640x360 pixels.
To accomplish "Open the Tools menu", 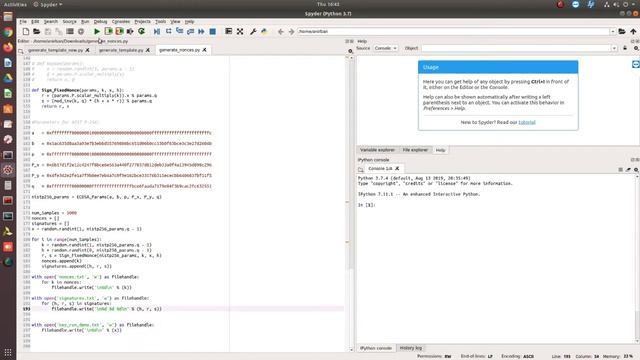I will click(160, 22).
